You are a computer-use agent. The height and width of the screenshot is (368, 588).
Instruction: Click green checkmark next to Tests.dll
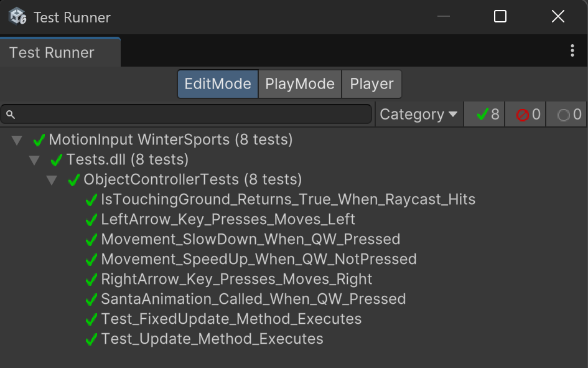(57, 160)
